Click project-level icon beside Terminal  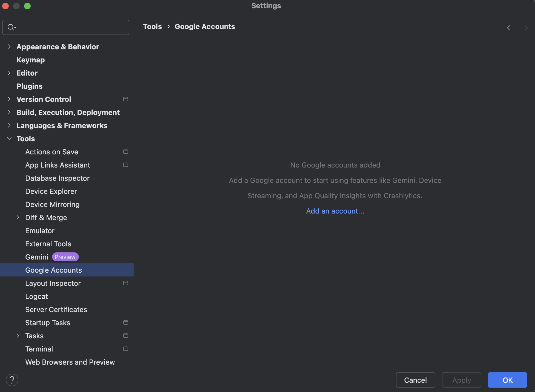click(126, 349)
